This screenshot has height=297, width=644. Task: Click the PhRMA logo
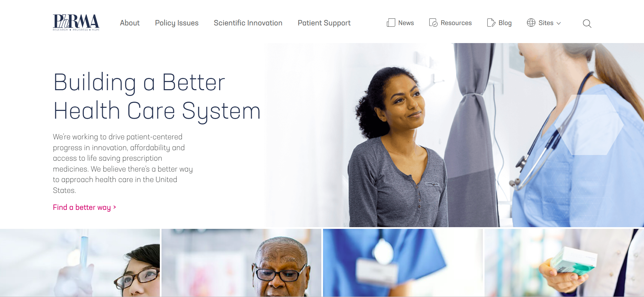point(76,22)
